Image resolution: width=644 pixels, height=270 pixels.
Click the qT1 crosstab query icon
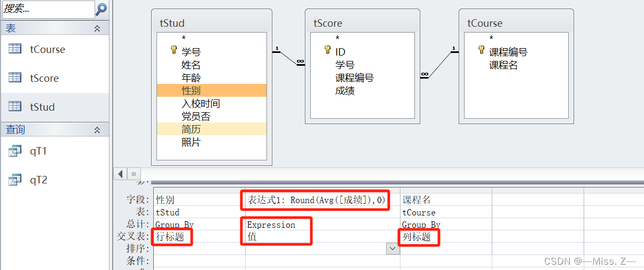click(15, 151)
